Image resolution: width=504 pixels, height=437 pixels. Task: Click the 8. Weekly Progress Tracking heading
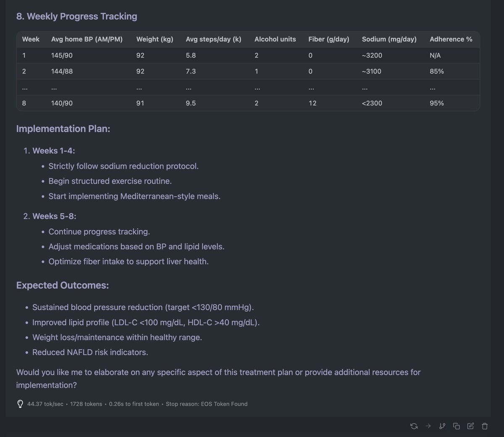[x=76, y=16]
